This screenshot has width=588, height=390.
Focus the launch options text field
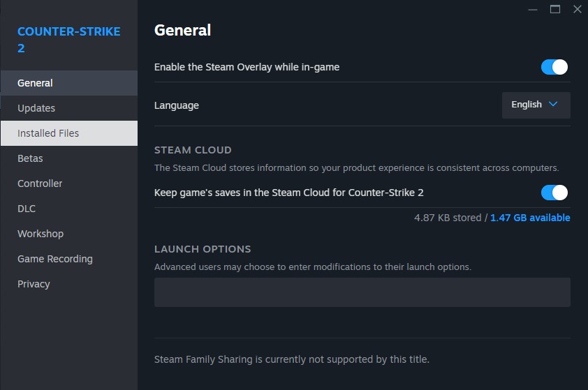click(362, 292)
